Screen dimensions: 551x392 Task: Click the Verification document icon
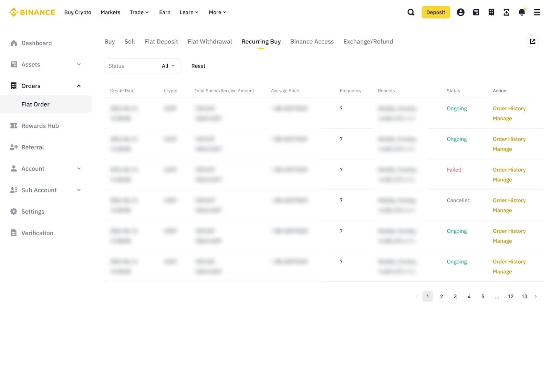tap(14, 233)
